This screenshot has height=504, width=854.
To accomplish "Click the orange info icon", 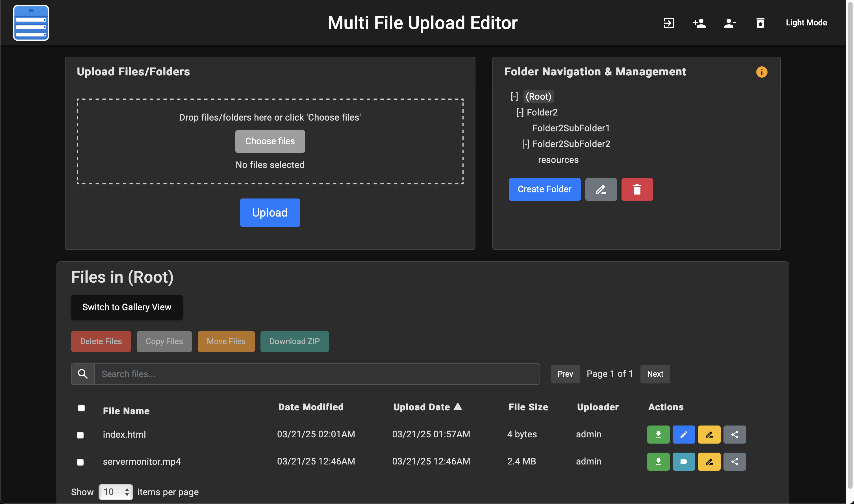I will point(761,72).
